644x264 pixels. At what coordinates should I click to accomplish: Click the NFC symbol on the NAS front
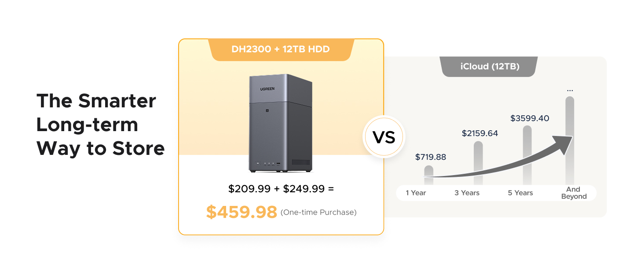[x=267, y=111]
